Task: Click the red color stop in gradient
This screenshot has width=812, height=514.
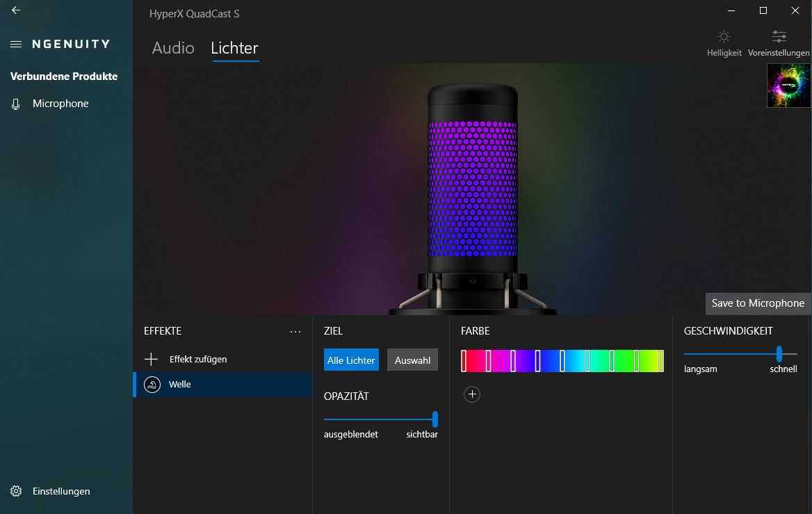Action: pos(464,361)
